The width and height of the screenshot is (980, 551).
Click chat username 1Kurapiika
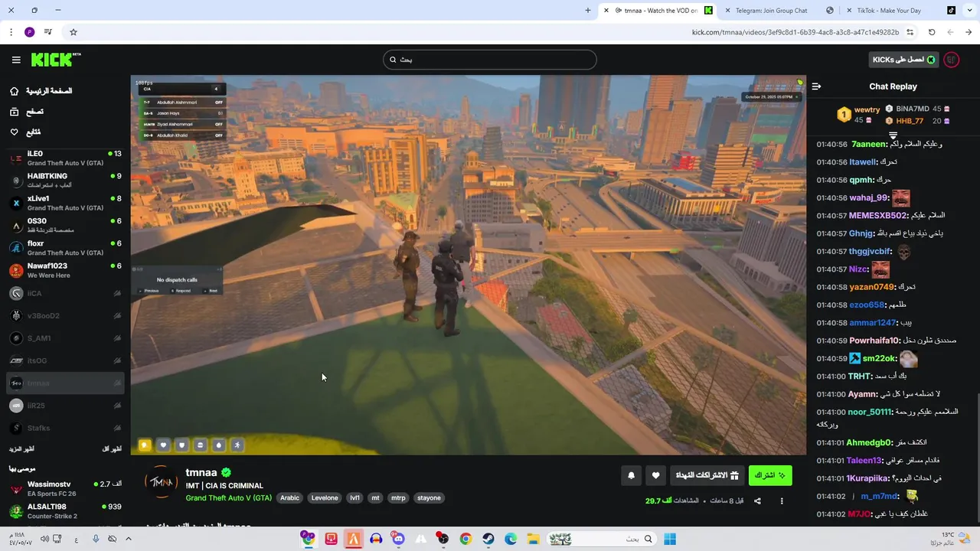click(x=868, y=478)
